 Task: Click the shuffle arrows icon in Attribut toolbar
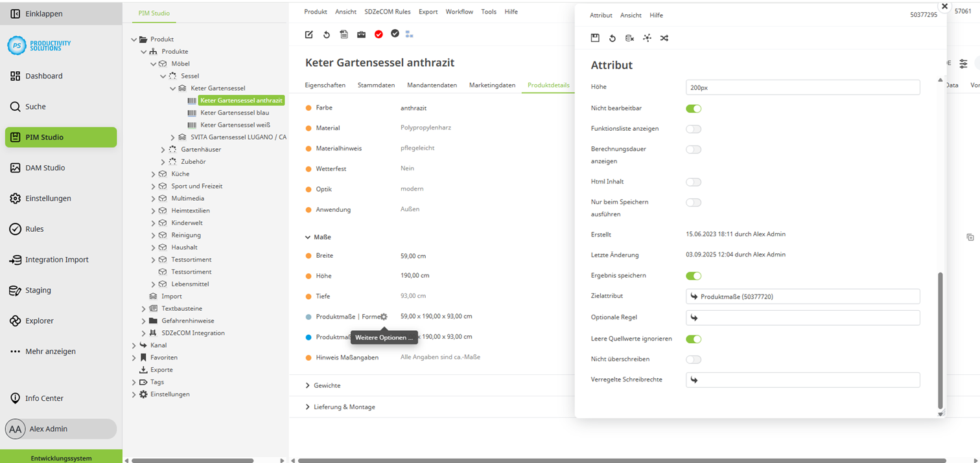[x=664, y=38]
